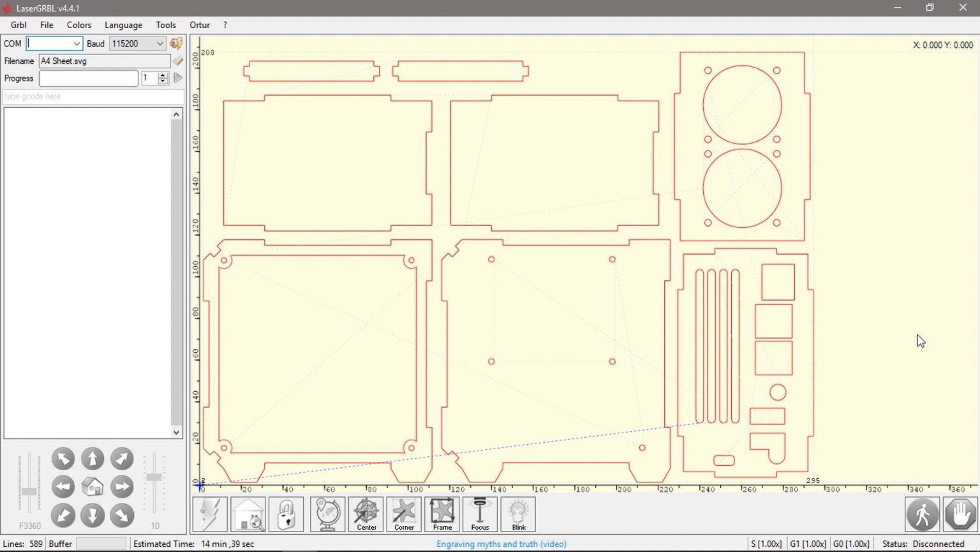The height and width of the screenshot is (552, 980).
Task: Activate the Focus laser tool
Action: tap(480, 514)
